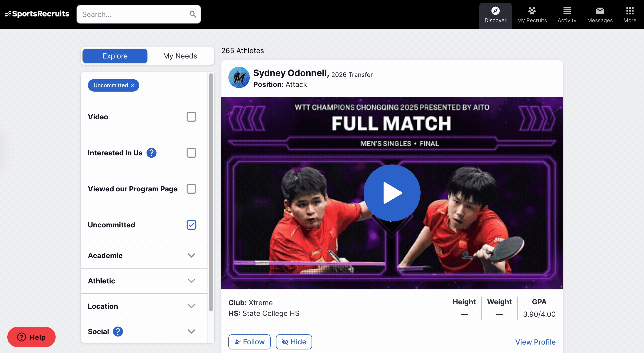Screen dimensions: 644x353
Task: Uncheck the Uncommitted filter checkbox
Action: pyautogui.click(x=191, y=225)
